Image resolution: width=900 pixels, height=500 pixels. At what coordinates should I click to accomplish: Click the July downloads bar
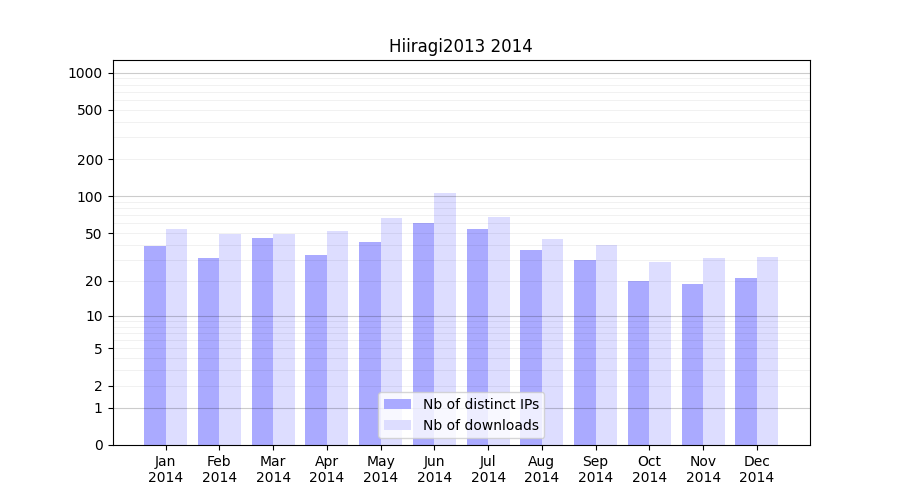(499, 330)
